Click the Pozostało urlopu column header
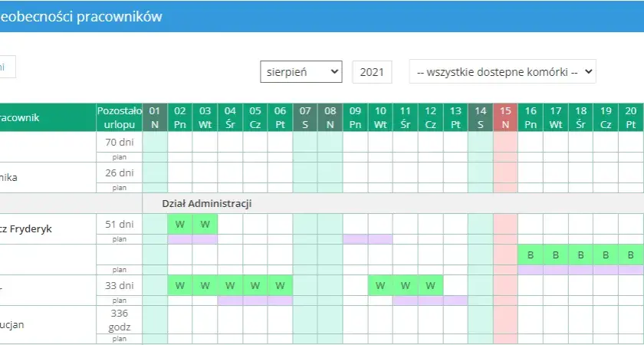This screenshot has height=345, width=644. (x=120, y=117)
